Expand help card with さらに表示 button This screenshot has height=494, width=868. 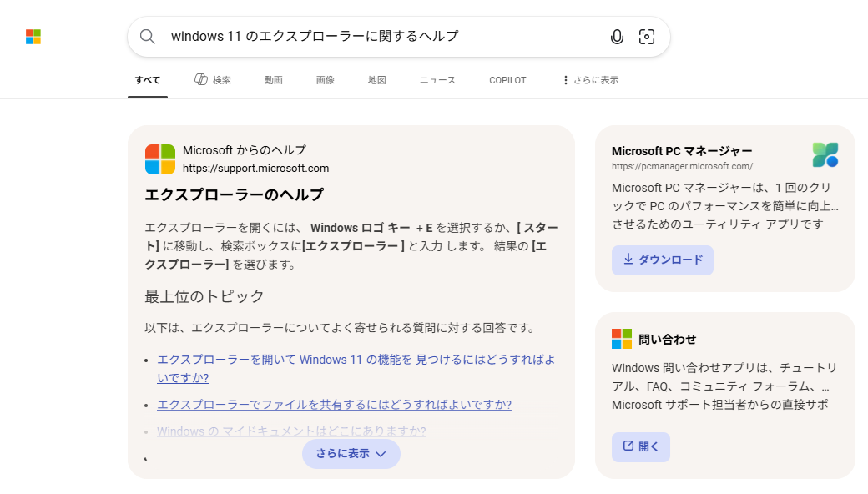coord(351,454)
